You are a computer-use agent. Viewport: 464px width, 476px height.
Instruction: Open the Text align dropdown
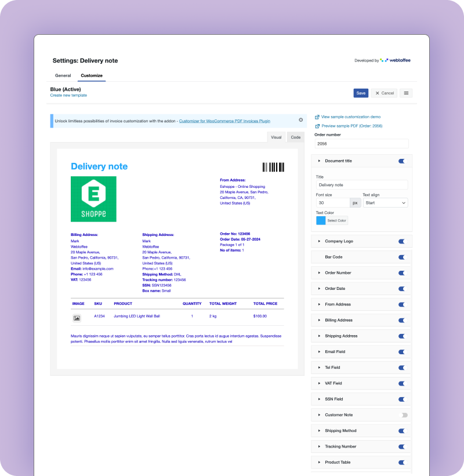[385, 203]
